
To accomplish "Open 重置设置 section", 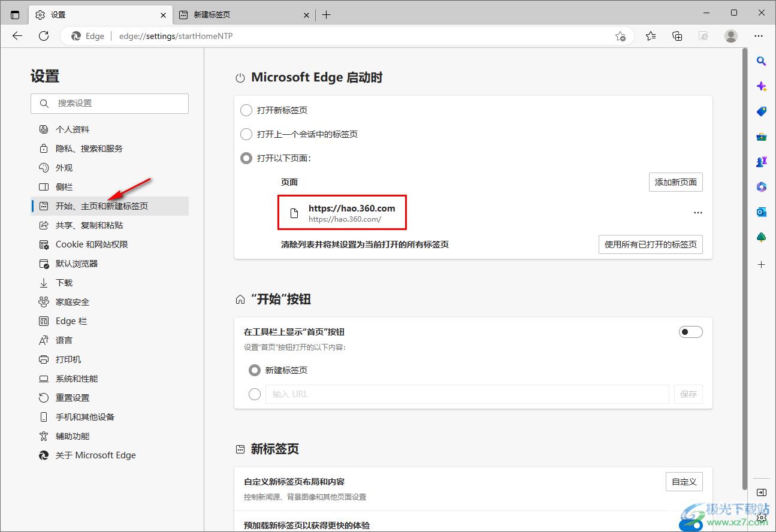I will click(110, 398).
